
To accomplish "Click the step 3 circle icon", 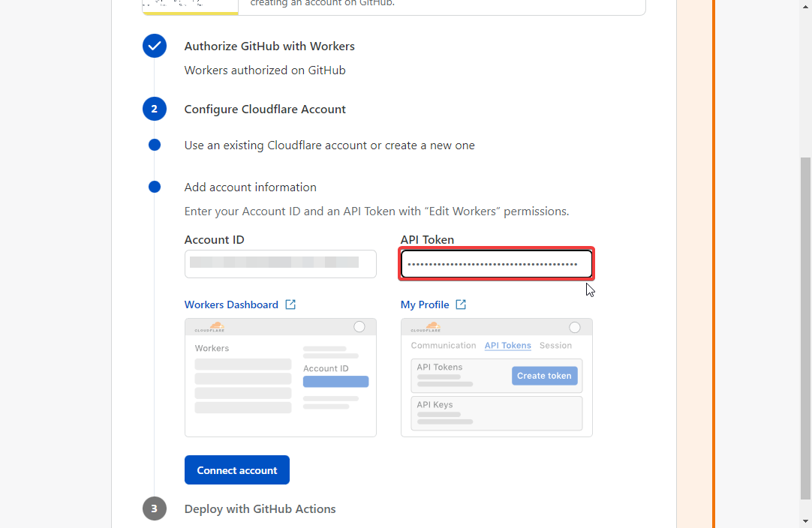I will tap(155, 508).
